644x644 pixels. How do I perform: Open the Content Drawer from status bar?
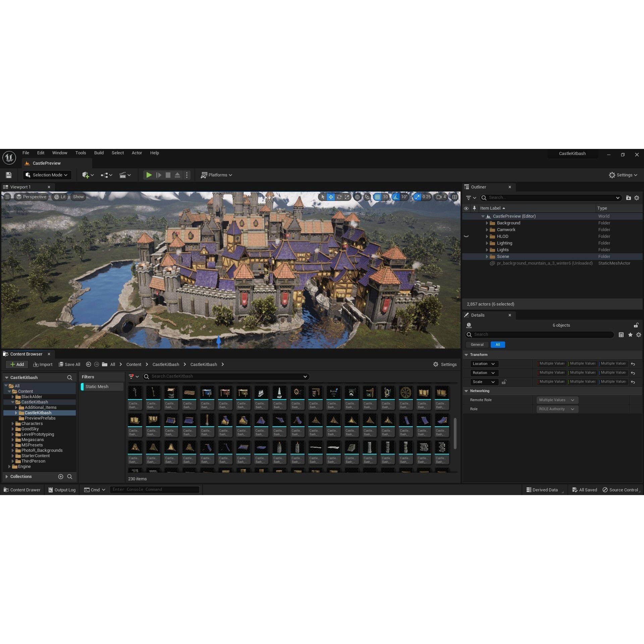[x=21, y=490]
